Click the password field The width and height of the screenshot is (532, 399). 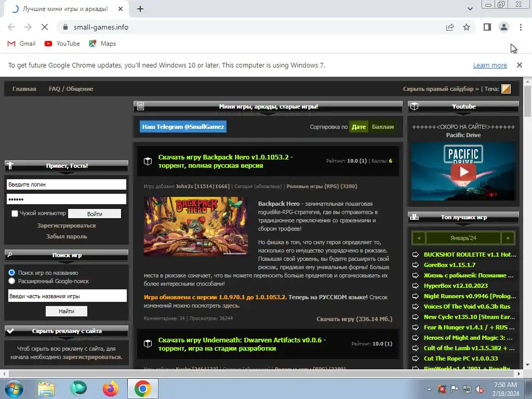pos(66,199)
